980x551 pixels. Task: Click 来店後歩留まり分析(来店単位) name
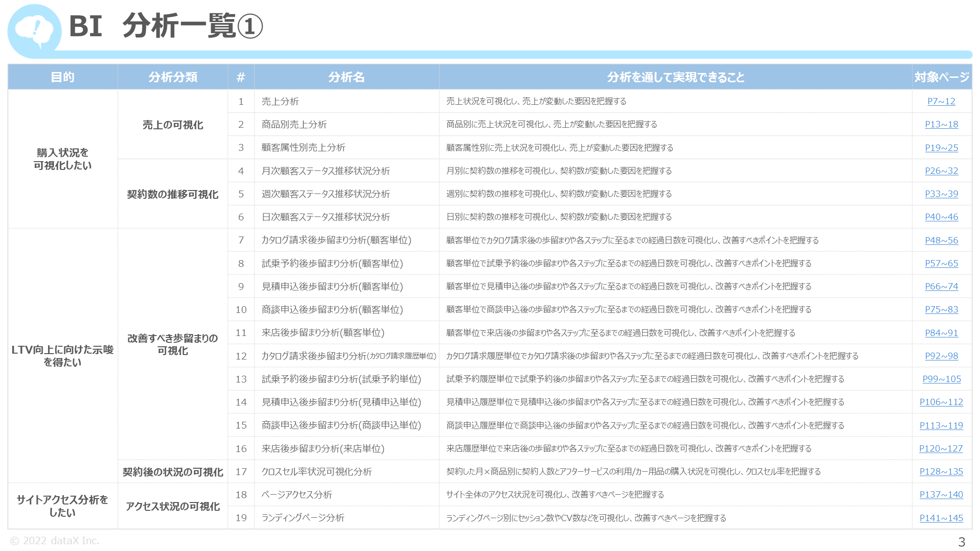(x=323, y=449)
